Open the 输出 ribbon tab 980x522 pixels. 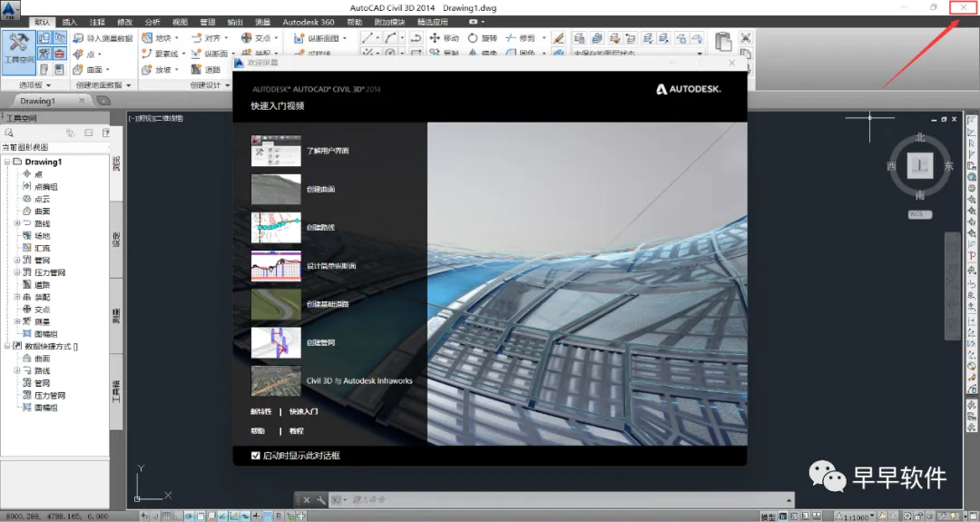click(235, 22)
